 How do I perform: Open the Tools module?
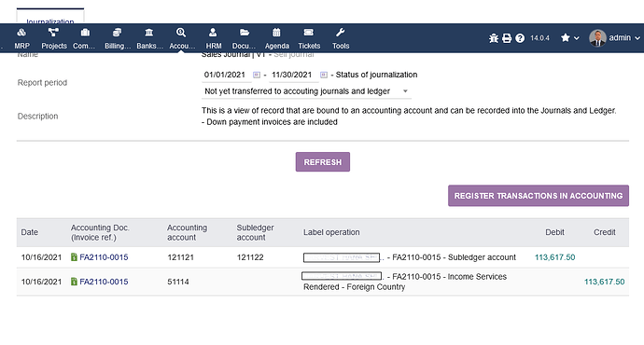341,38
